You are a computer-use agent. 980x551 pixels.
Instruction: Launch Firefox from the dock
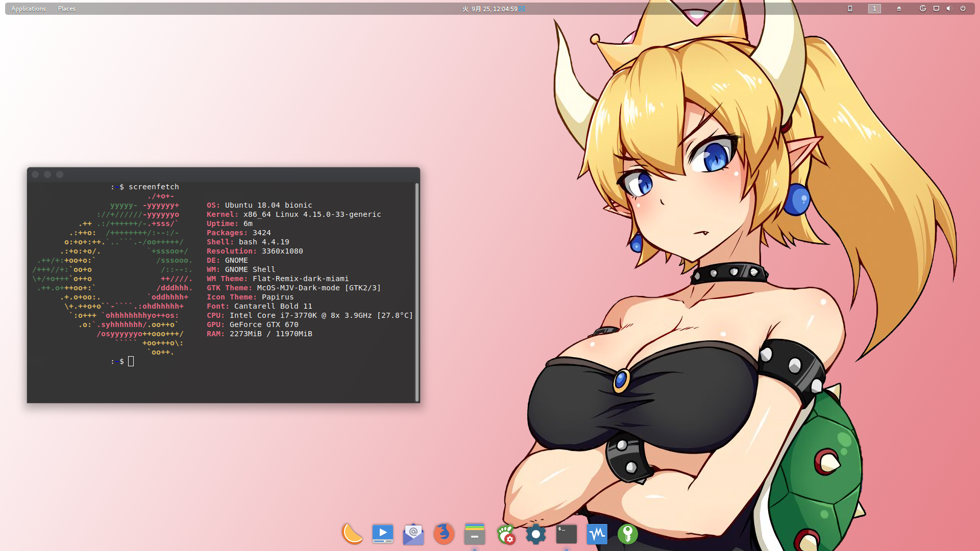click(x=444, y=534)
